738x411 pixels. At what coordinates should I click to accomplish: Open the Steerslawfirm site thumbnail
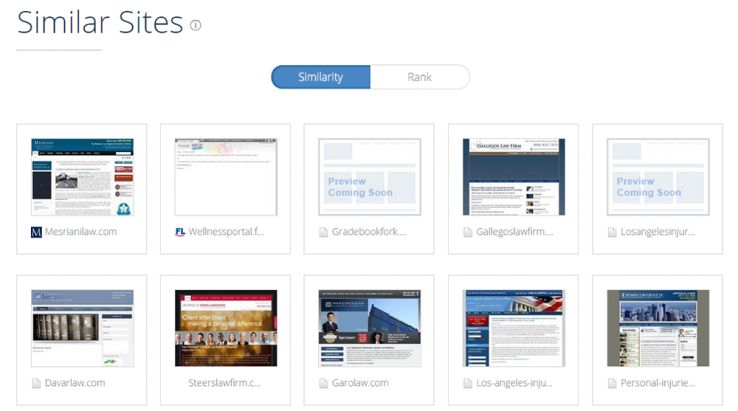(225, 328)
